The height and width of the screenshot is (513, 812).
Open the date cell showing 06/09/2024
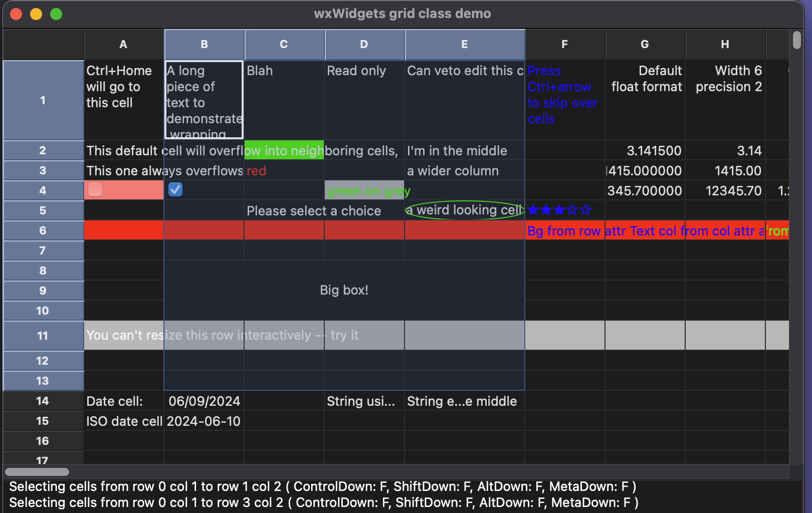point(204,401)
